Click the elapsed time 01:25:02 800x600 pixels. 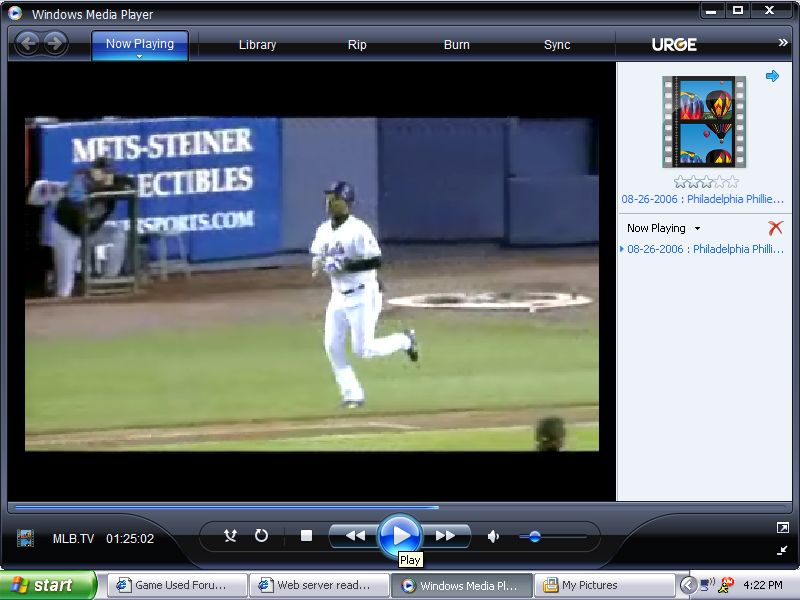click(130, 539)
